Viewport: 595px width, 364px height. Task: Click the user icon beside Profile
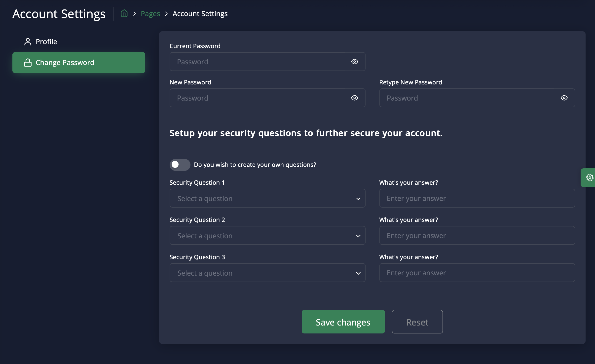[x=28, y=42]
